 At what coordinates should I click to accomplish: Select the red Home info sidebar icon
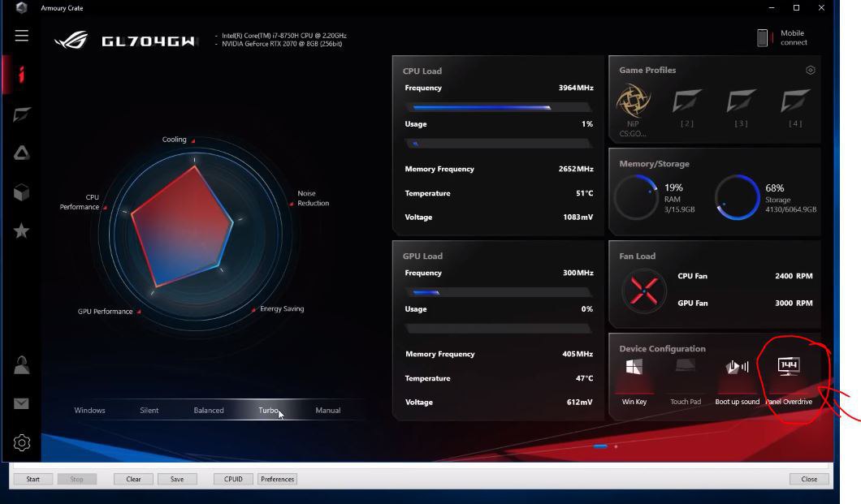click(21, 75)
